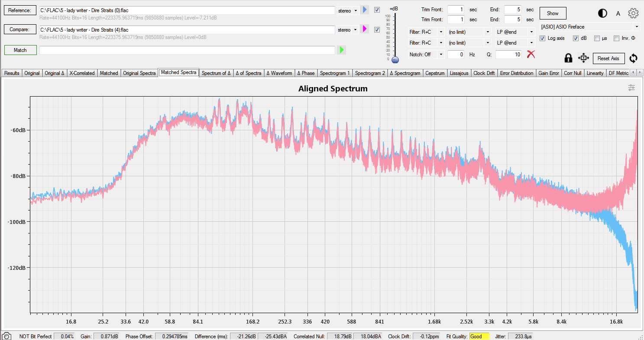Open settings gear icon

tap(633, 13)
